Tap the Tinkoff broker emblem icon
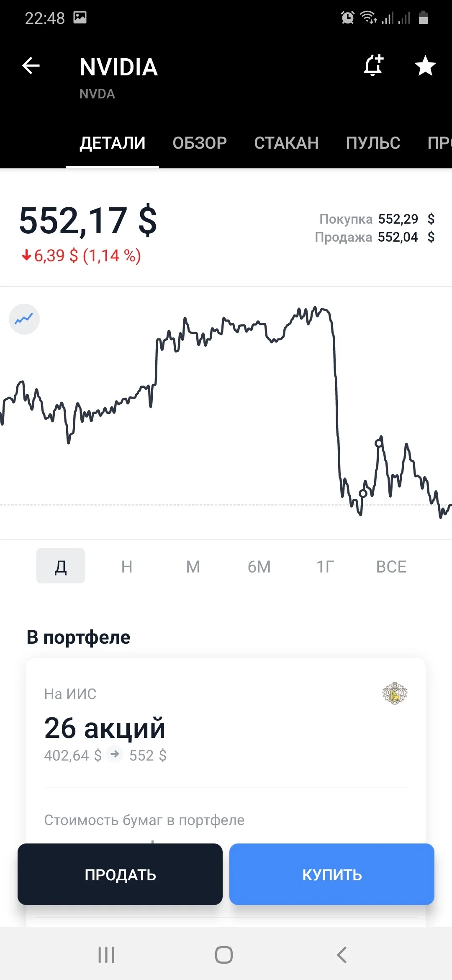452x980 pixels. point(395,694)
